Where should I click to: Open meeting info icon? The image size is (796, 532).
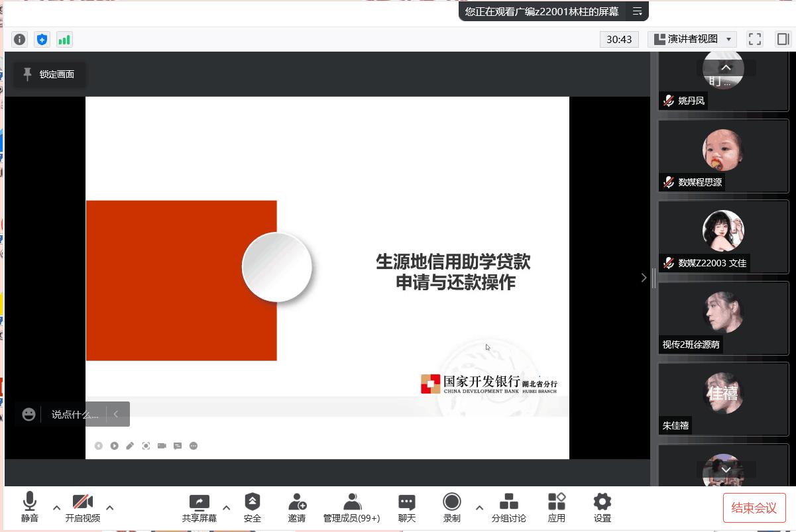(x=20, y=40)
